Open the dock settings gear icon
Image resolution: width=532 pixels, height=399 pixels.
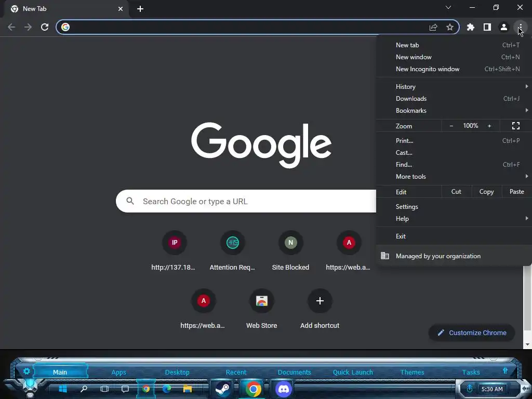(x=26, y=371)
